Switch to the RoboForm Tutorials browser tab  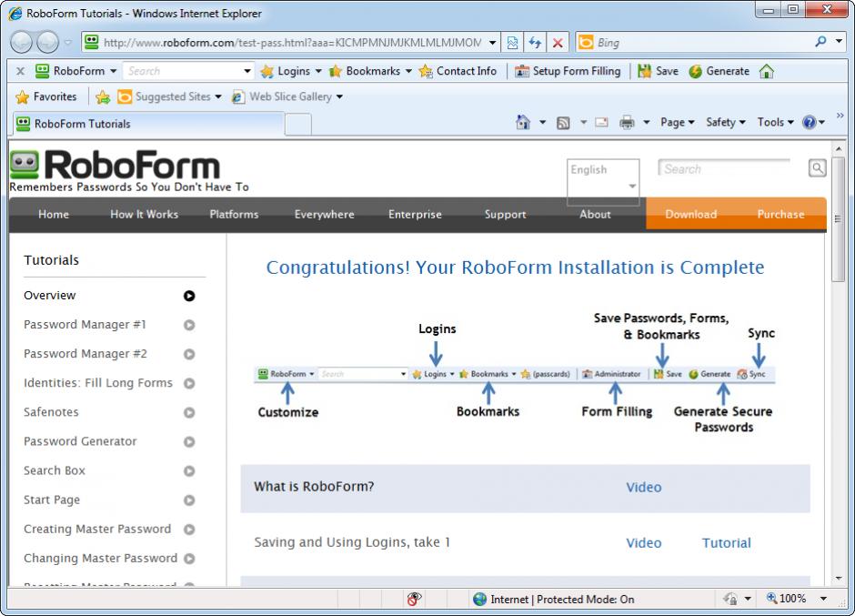[x=147, y=124]
